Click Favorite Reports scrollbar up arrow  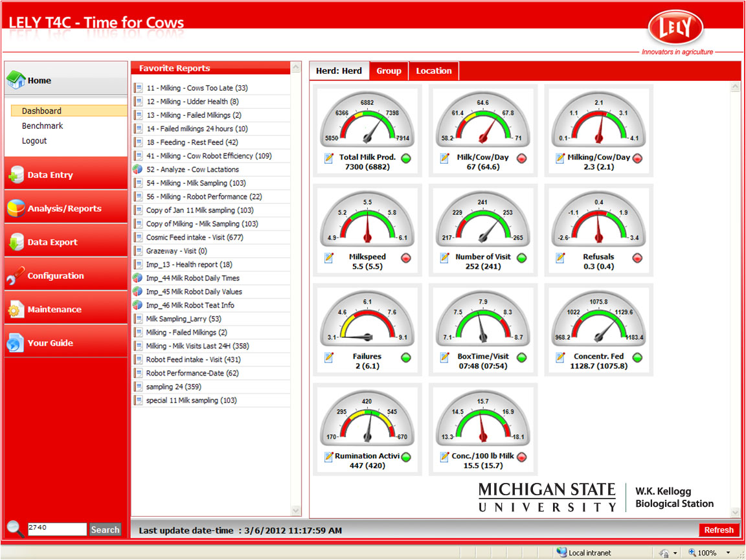(296, 68)
